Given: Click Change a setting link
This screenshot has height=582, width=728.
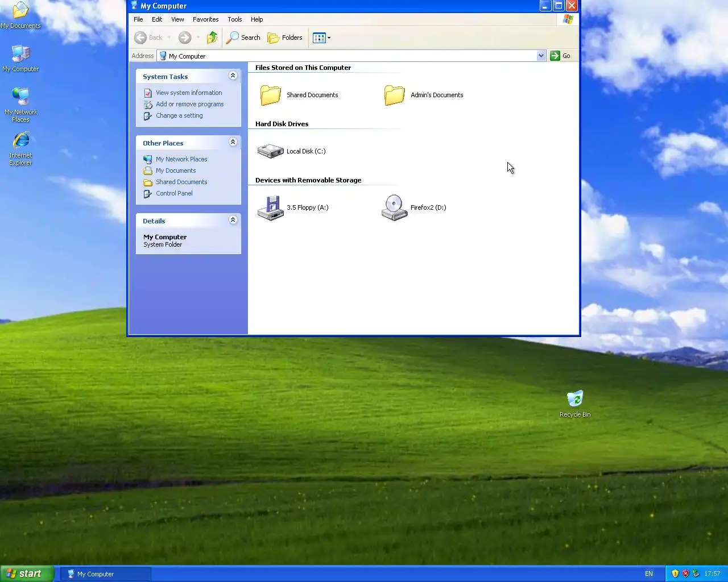Looking at the screenshot, I should (179, 115).
